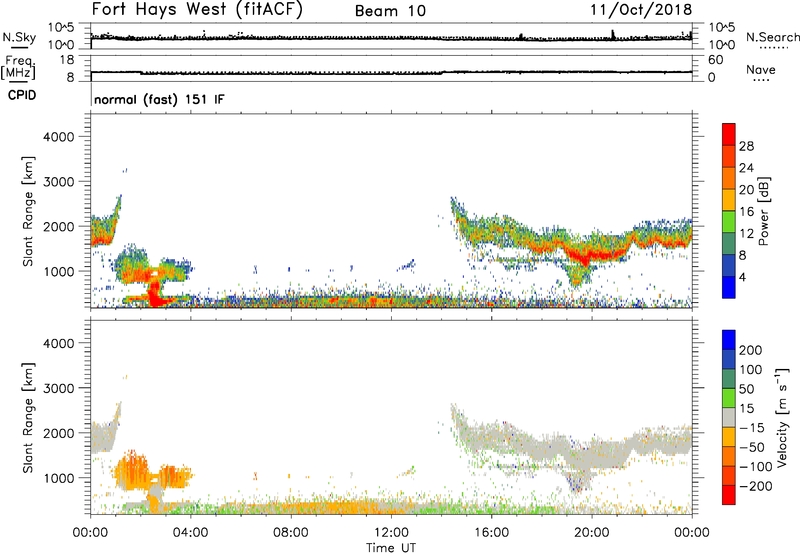Click the "CPID" row label

click(x=22, y=95)
